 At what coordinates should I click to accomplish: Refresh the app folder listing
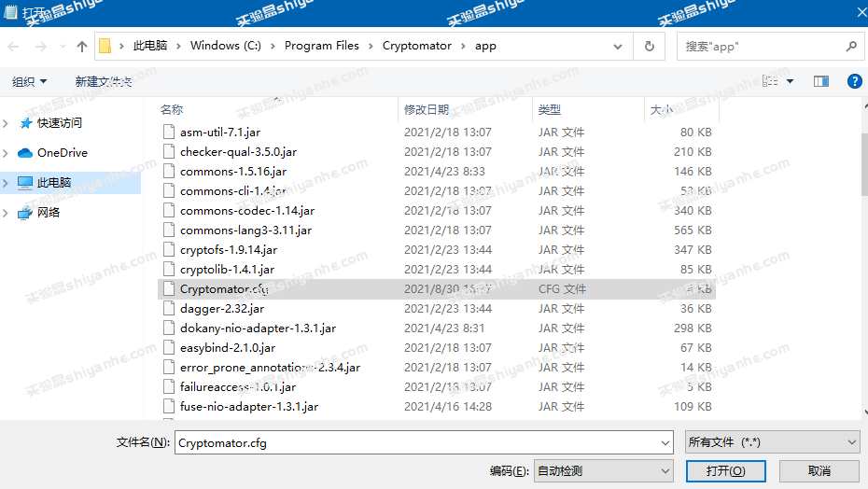(650, 47)
